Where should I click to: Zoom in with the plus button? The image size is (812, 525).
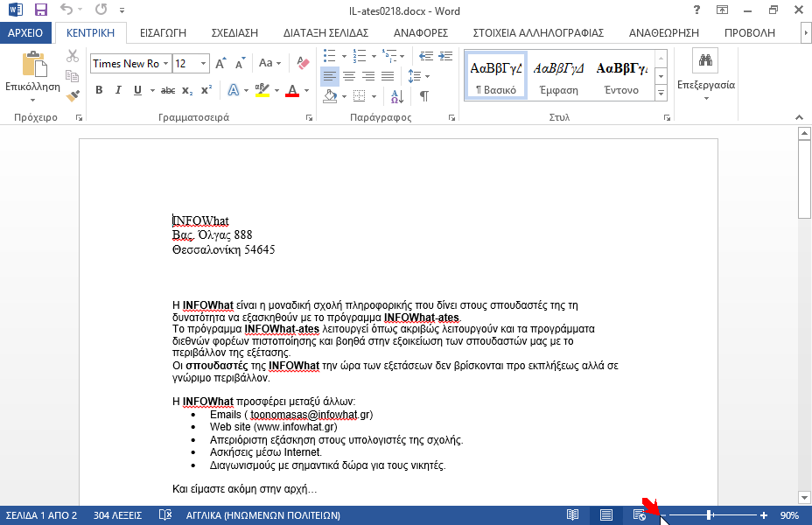point(764,515)
